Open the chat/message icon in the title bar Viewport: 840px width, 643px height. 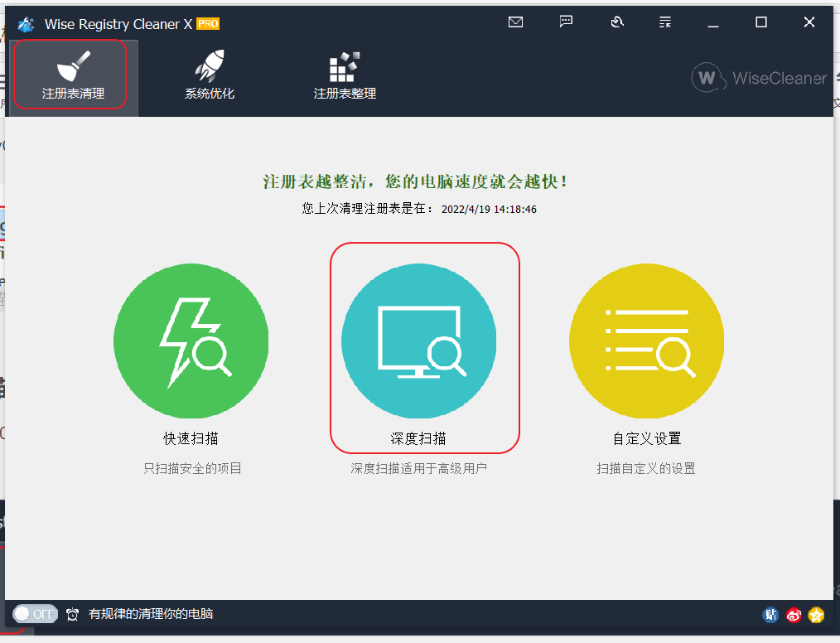(x=566, y=22)
